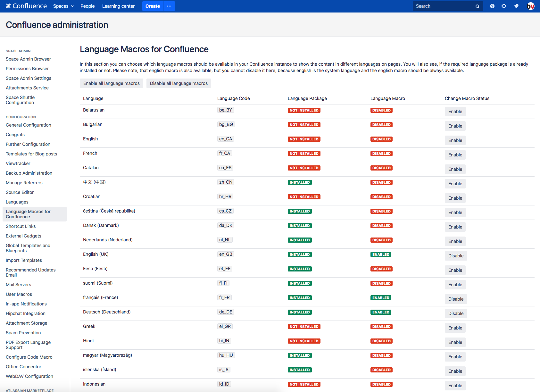Click the ellipsis menu beside Create
540x392 pixels.
[x=169, y=6]
